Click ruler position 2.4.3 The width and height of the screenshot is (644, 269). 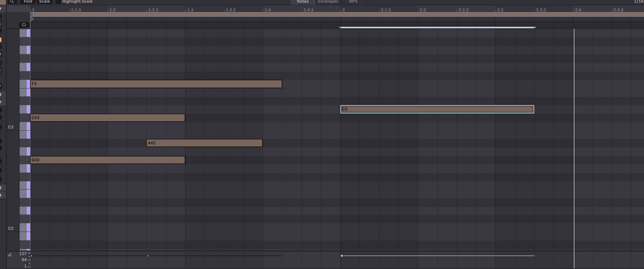[x=618, y=10]
